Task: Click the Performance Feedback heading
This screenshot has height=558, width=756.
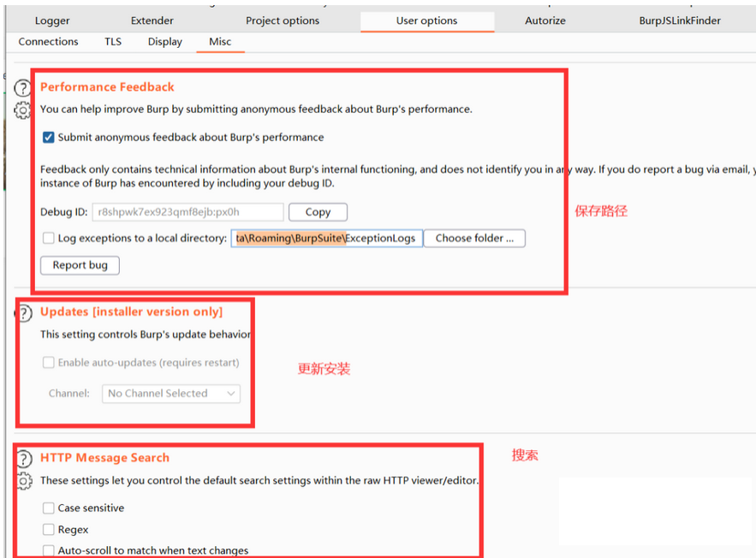Action: pyautogui.click(x=107, y=87)
